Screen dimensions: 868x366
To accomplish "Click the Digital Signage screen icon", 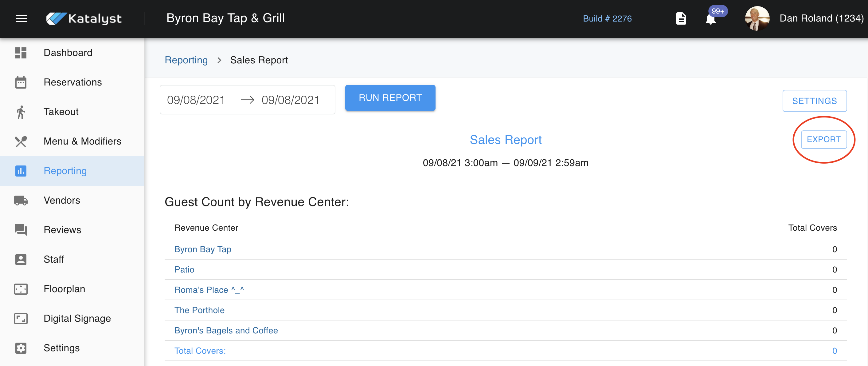I will 21,318.
